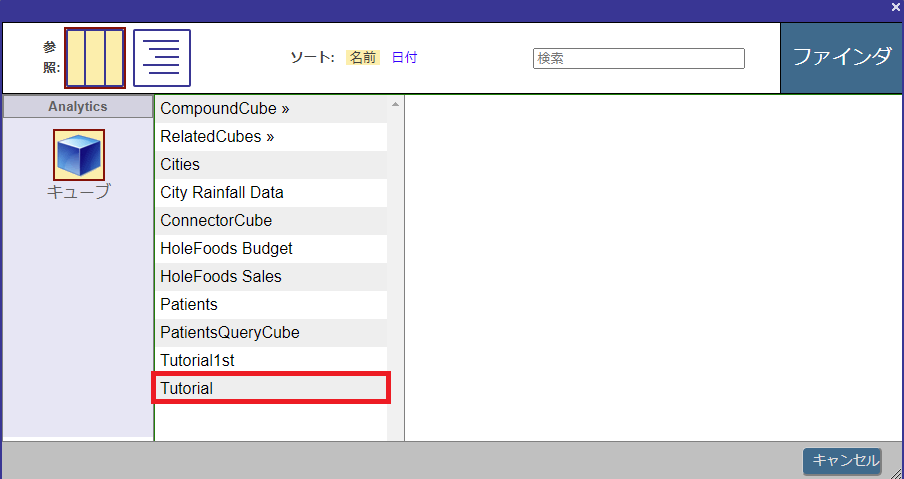Screen dimensions: 904x479
Task: Switch to the list view icon
Action: click(x=162, y=58)
